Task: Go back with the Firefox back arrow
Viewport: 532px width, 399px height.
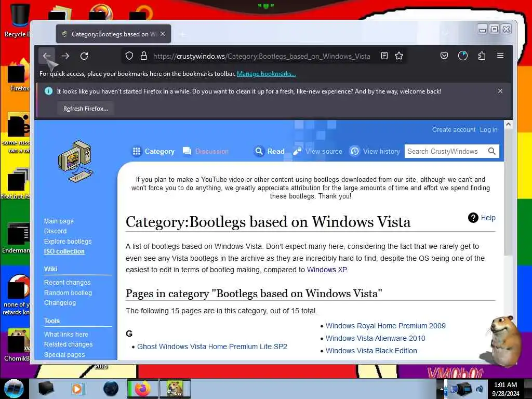Action: tap(47, 56)
